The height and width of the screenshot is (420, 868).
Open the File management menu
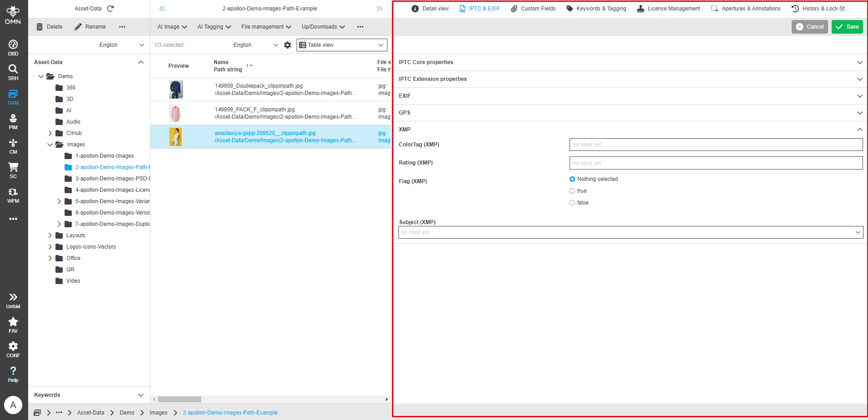(x=266, y=27)
